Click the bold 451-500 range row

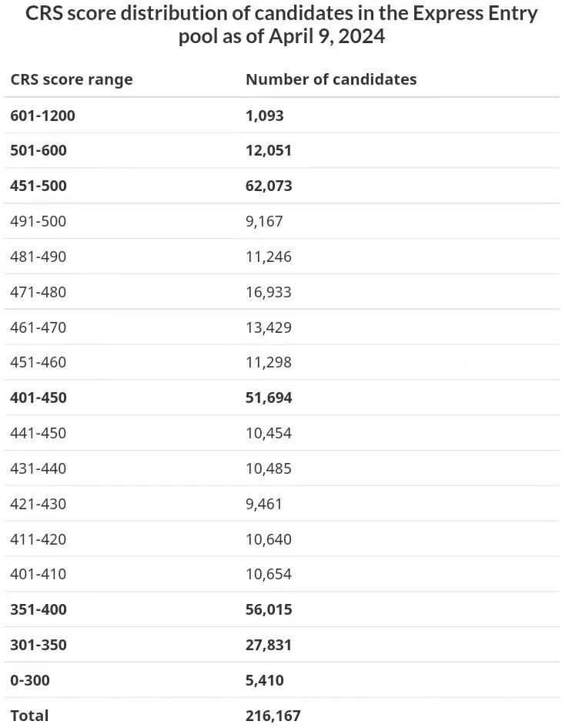click(x=282, y=186)
